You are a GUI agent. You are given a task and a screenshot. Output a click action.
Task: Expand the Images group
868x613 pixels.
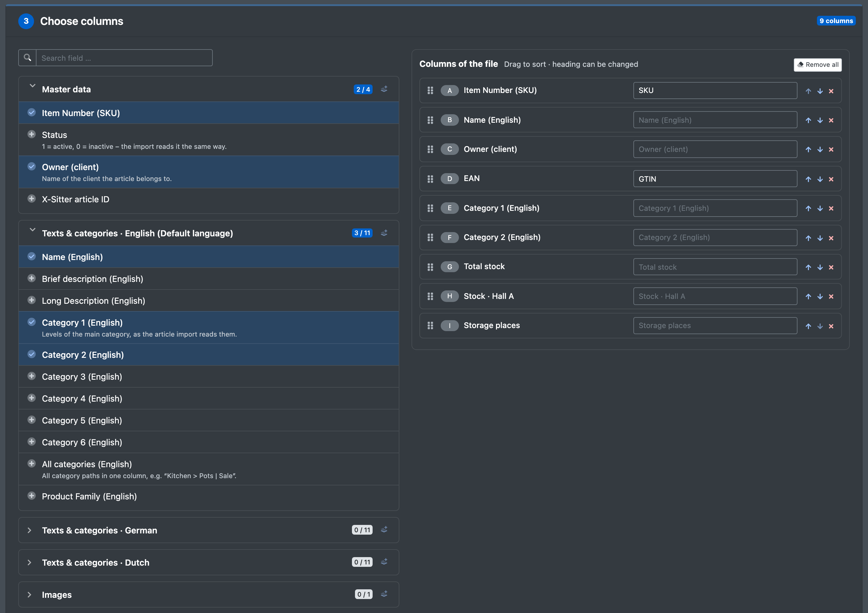point(29,594)
